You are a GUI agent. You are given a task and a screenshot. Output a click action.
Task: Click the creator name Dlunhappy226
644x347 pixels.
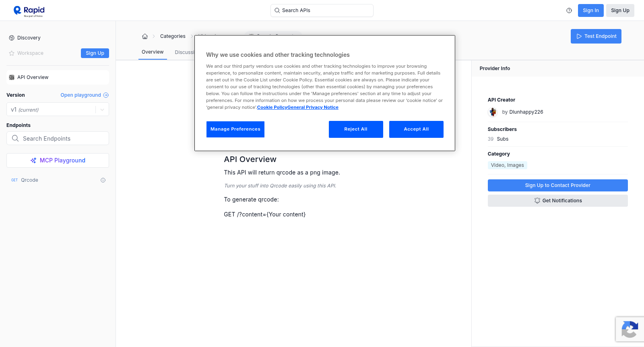[526, 112]
